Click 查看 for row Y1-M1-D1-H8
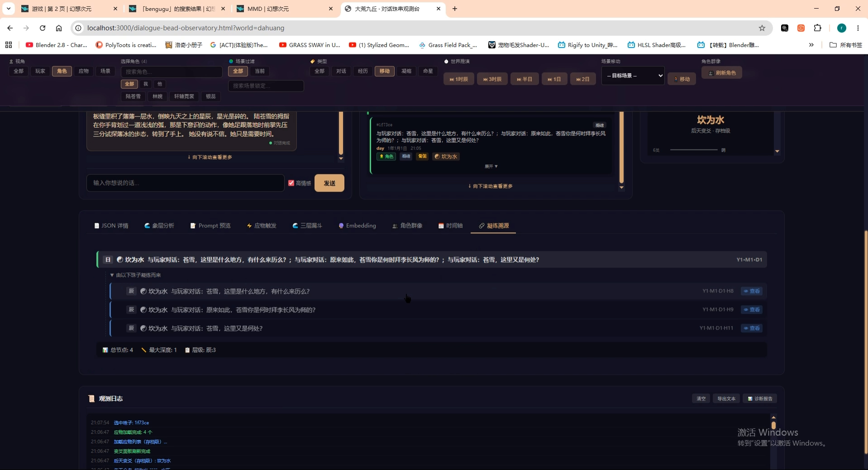Screen dimensions: 868x470 [752, 291]
